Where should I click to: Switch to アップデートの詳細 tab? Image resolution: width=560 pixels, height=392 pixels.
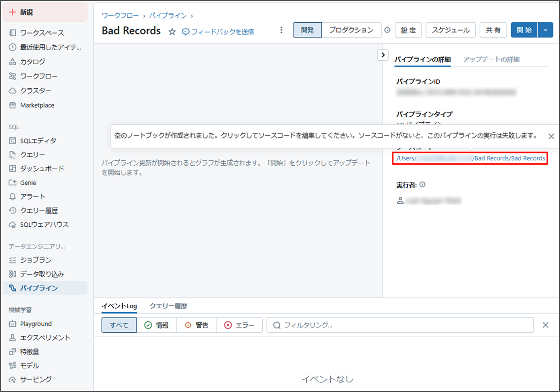pos(491,59)
